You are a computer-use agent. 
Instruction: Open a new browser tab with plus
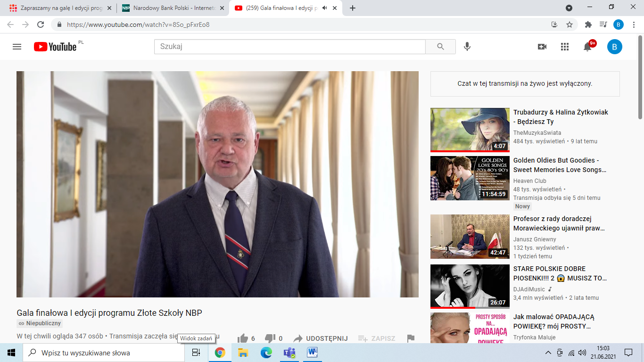pyautogui.click(x=353, y=8)
